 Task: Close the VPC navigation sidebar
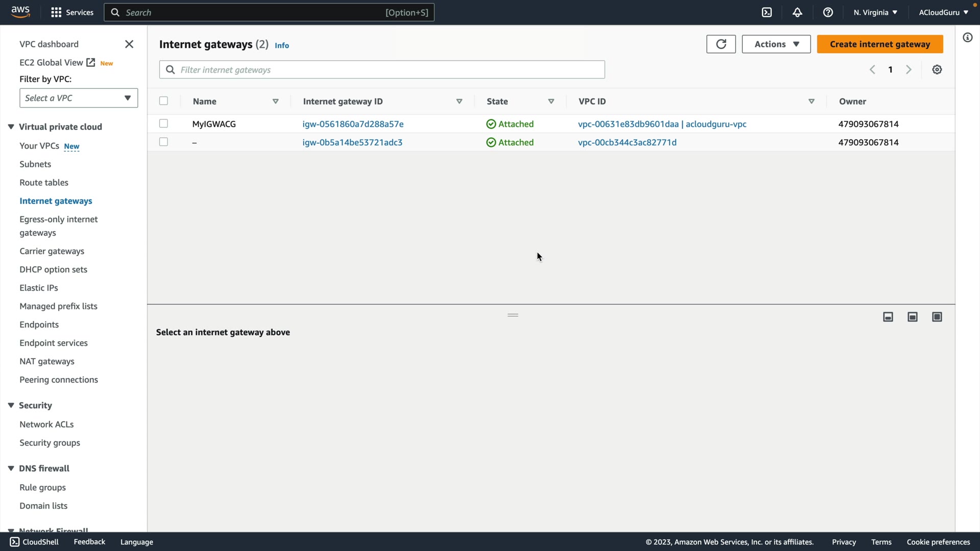(129, 44)
